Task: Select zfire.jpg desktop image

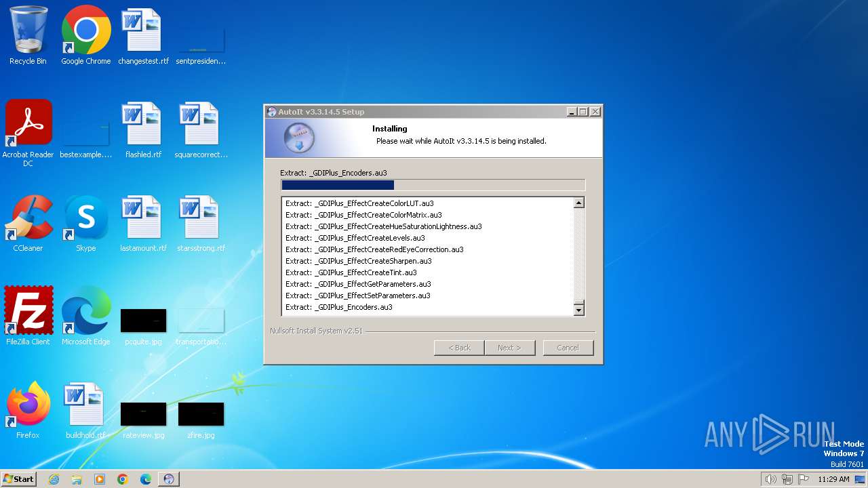Action: pyautogui.click(x=201, y=420)
